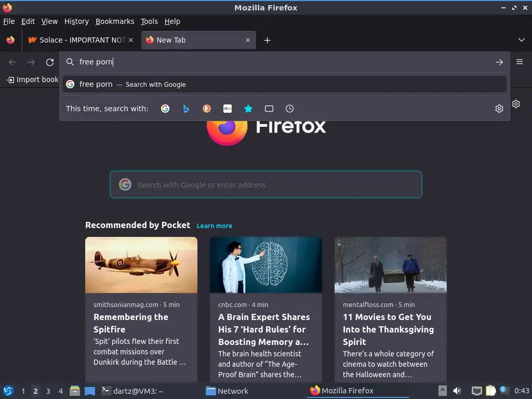Image resolution: width=532 pixels, height=399 pixels.
Task: Open the Bookmarks menu
Action: [x=115, y=21]
